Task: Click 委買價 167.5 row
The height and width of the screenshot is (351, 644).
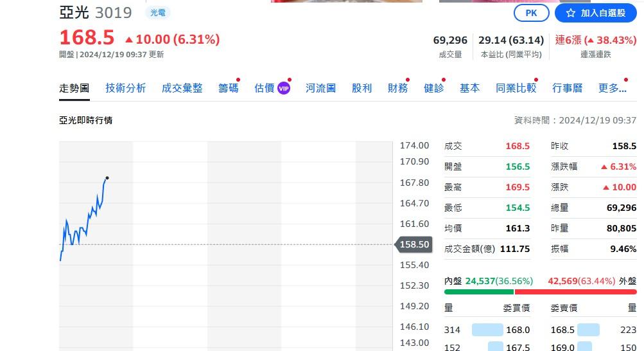Action: tap(487, 347)
